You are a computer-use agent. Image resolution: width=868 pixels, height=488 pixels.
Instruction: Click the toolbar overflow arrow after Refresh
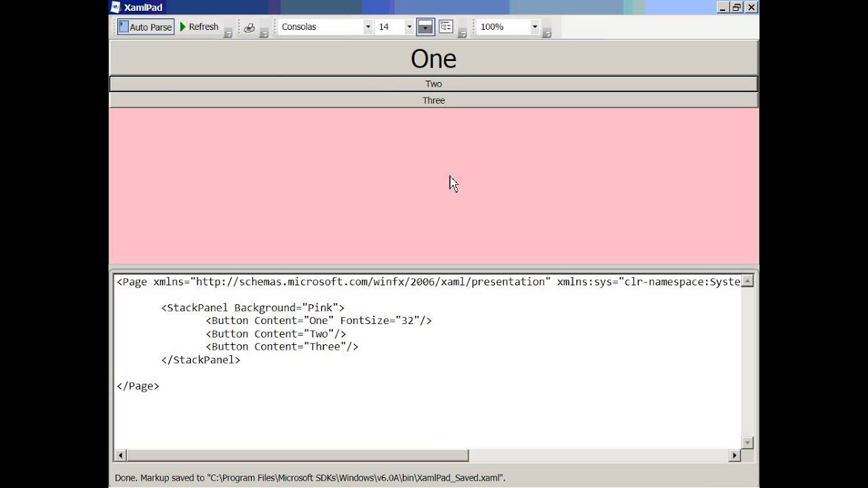(228, 33)
